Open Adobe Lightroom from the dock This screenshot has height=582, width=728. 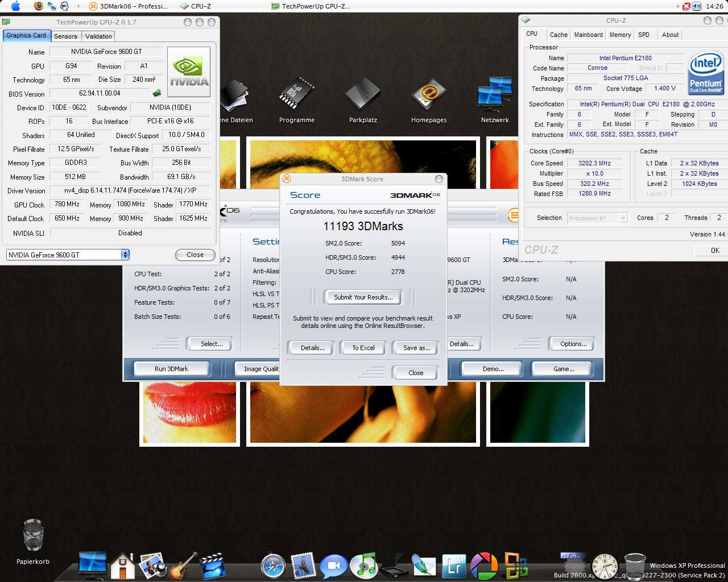[x=453, y=566]
